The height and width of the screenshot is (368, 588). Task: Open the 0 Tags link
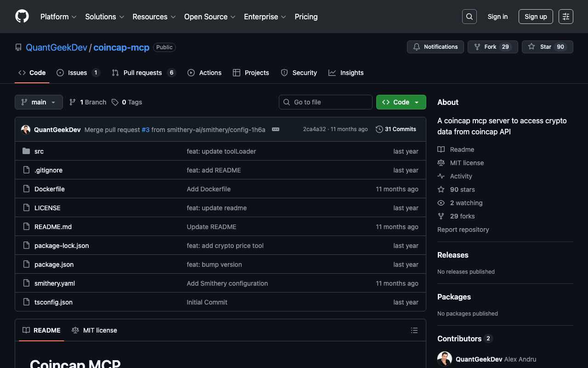coord(127,102)
